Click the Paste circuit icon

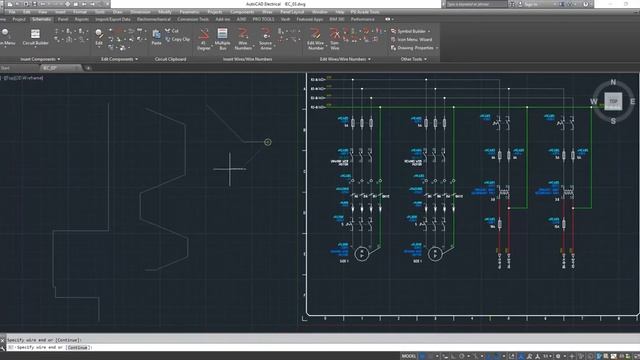click(x=156, y=37)
